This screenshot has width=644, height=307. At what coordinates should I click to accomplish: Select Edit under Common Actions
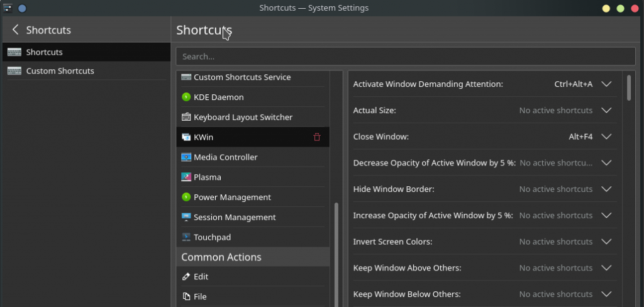(253, 277)
